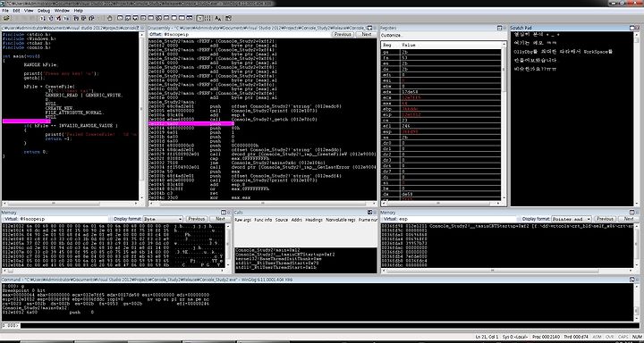Select the __tmainCRTStartup+0xf2 call stack row
The width and height of the screenshot is (644, 343).
tap(306, 255)
